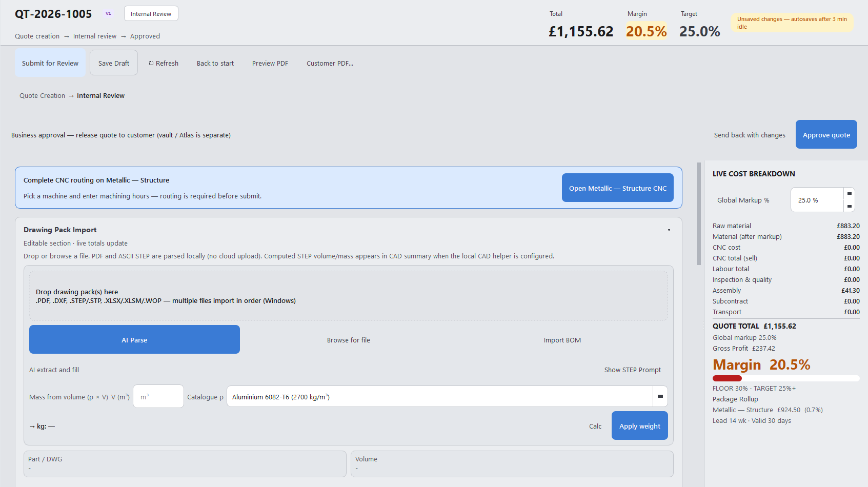Select the Browse for file tab
The height and width of the screenshot is (487, 868).
pyautogui.click(x=349, y=340)
